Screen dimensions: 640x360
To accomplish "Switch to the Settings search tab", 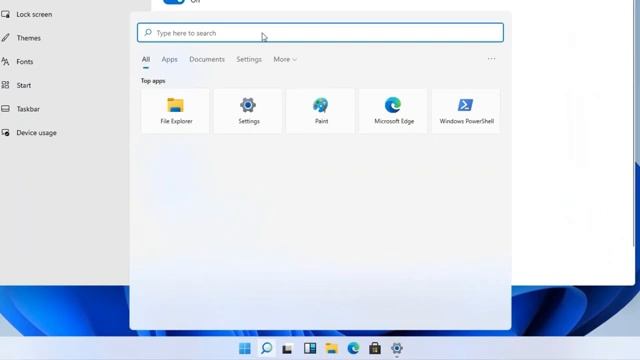I will [x=249, y=59].
